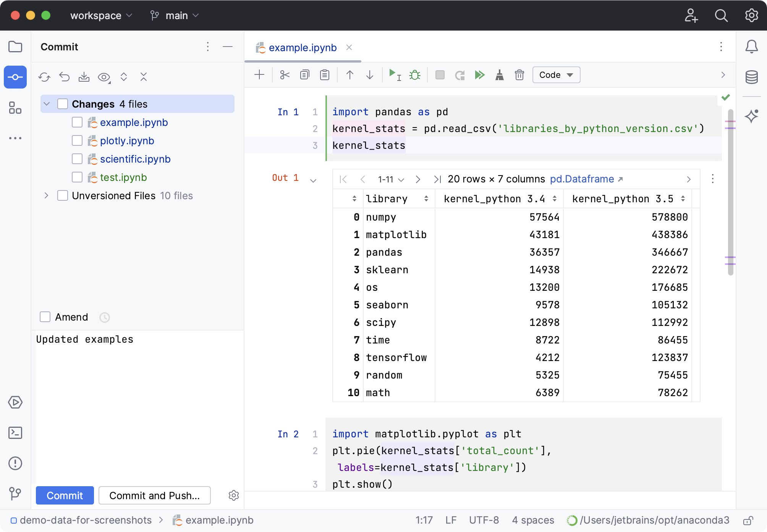The width and height of the screenshot is (767, 532).
Task: Cut the selected cell
Action: click(285, 75)
